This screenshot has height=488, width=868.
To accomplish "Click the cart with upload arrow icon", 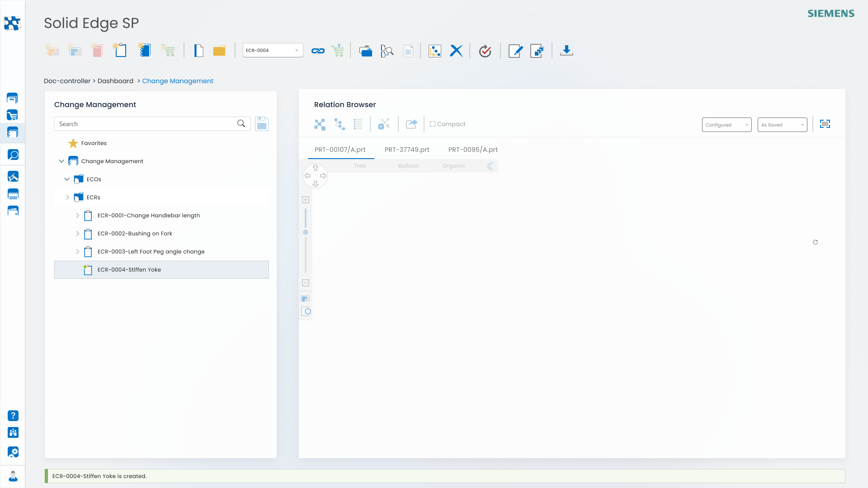I will (x=337, y=50).
